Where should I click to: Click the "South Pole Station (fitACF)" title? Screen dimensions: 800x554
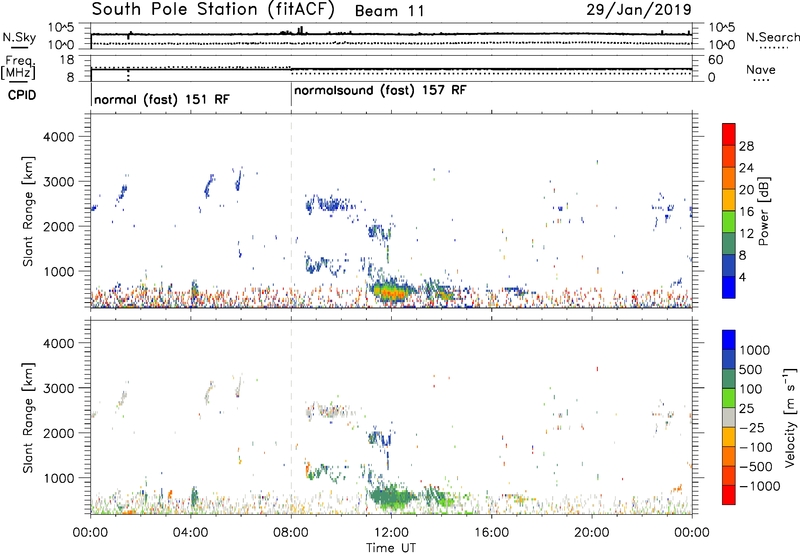(213, 10)
